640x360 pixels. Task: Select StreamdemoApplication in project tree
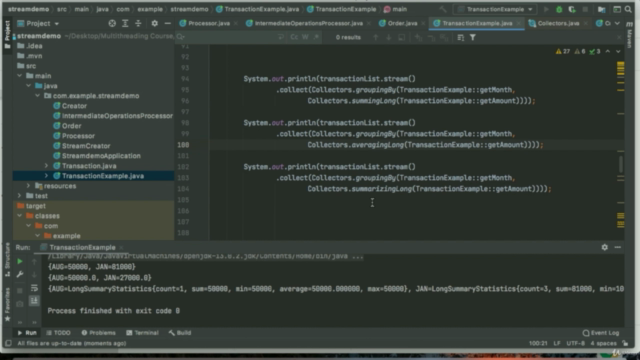point(101,156)
